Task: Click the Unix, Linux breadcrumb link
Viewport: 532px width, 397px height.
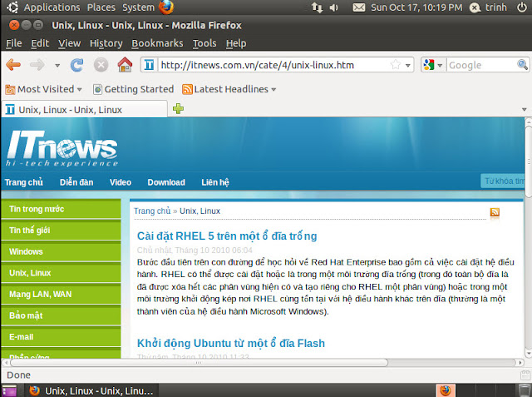Action: [x=199, y=211]
